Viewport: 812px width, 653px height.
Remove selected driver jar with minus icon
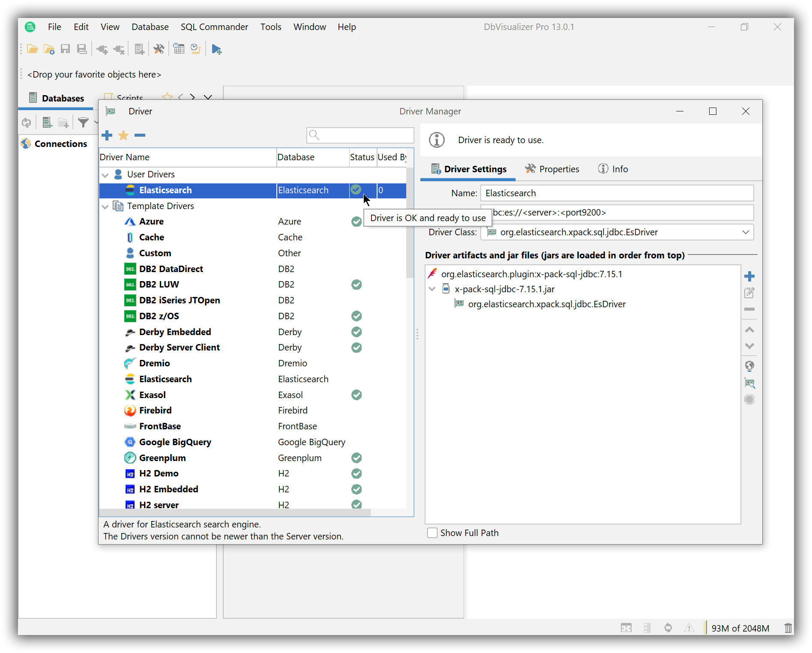click(x=749, y=309)
